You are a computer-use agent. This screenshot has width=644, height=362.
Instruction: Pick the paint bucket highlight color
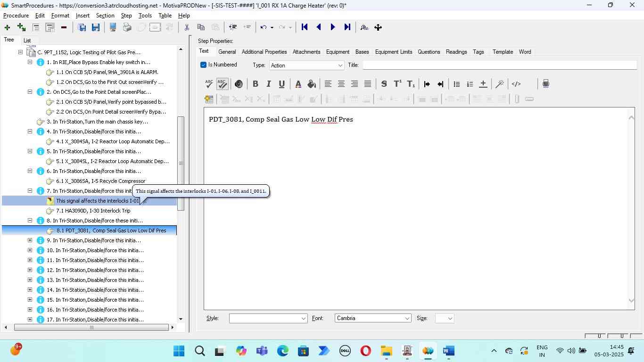coord(311,84)
